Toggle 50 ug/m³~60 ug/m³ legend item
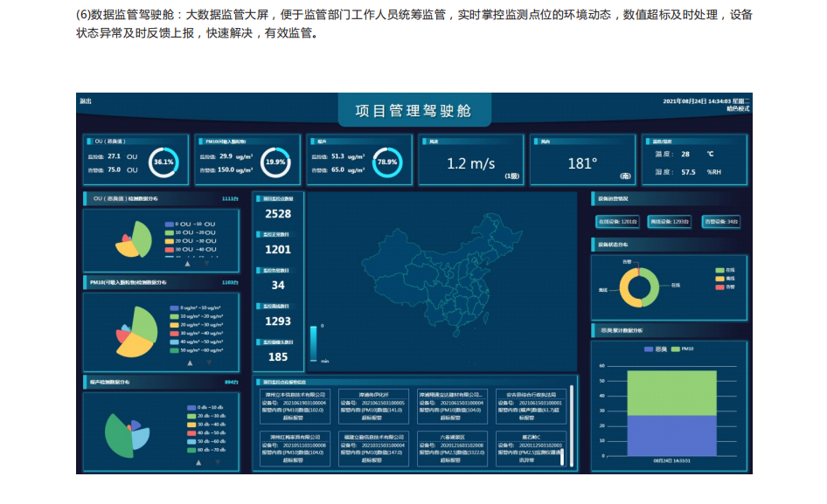 click(x=196, y=350)
